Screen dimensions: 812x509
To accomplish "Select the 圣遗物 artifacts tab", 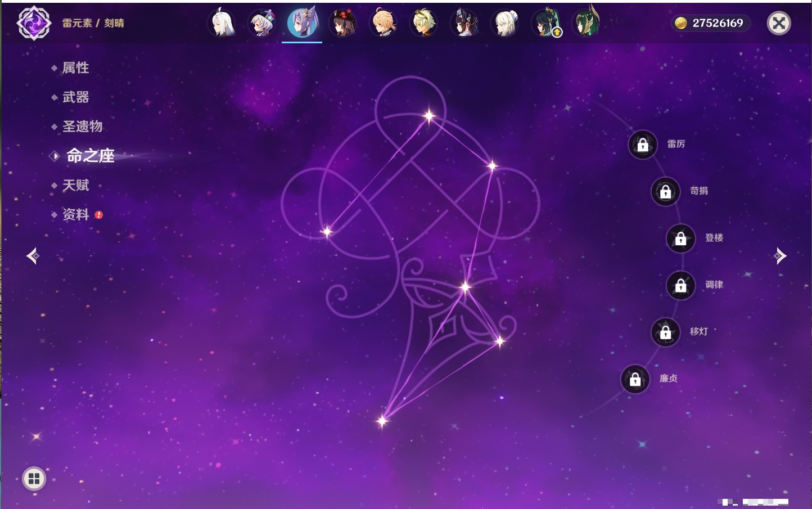I will pos(82,127).
